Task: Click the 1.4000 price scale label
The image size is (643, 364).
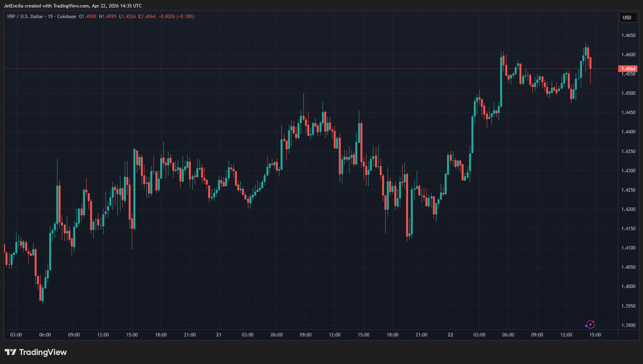Action: pyautogui.click(x=628, y=286)
